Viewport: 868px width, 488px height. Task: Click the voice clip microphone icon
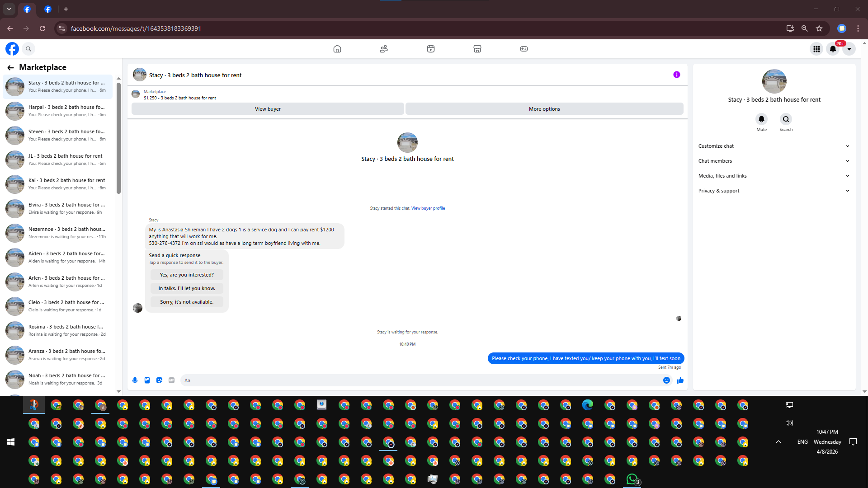tap(135, 380)
